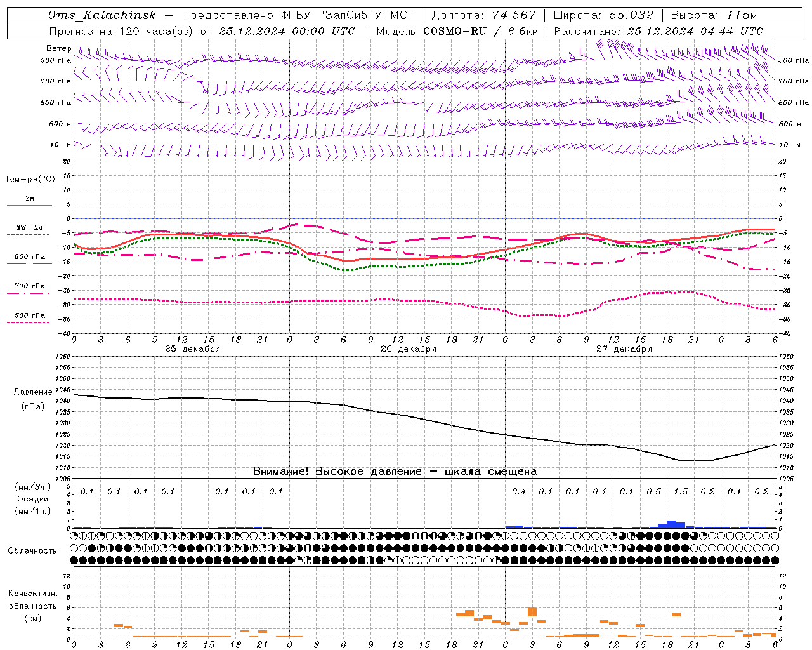The height and width of the screenshot is (650, 812).
Task: Click the Давление axis label
Action: pyautogui.click(x=33, y=392)
